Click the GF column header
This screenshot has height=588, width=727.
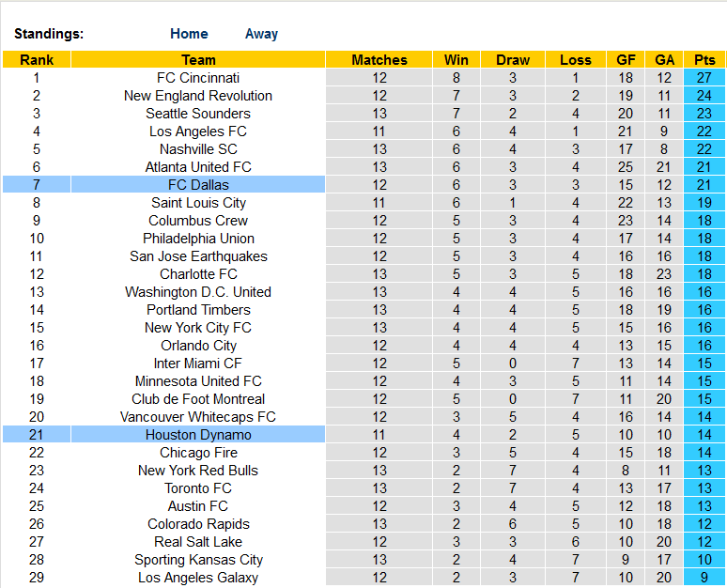[626, 60]
